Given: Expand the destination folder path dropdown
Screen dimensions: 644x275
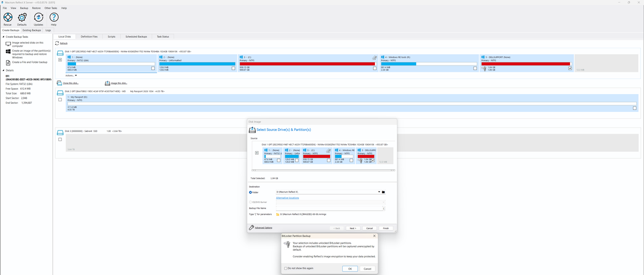Looking at the screenshot, I should click(379, 192).
